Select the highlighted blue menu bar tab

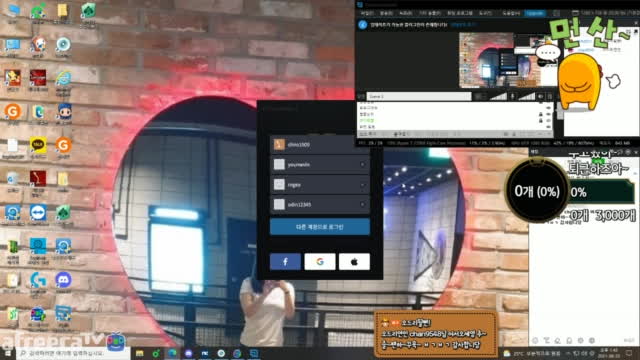[535, 13]
